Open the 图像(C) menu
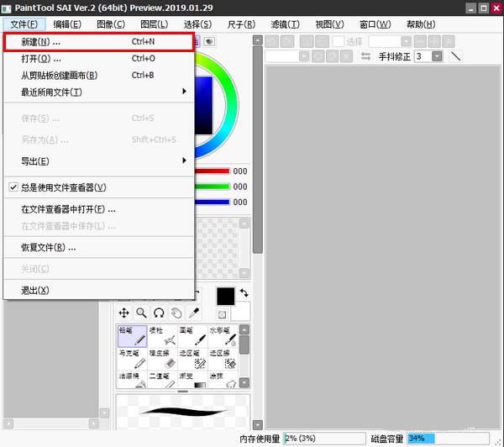Image resolution: width=504 pixels, height=447 pixels. [111, 24]
